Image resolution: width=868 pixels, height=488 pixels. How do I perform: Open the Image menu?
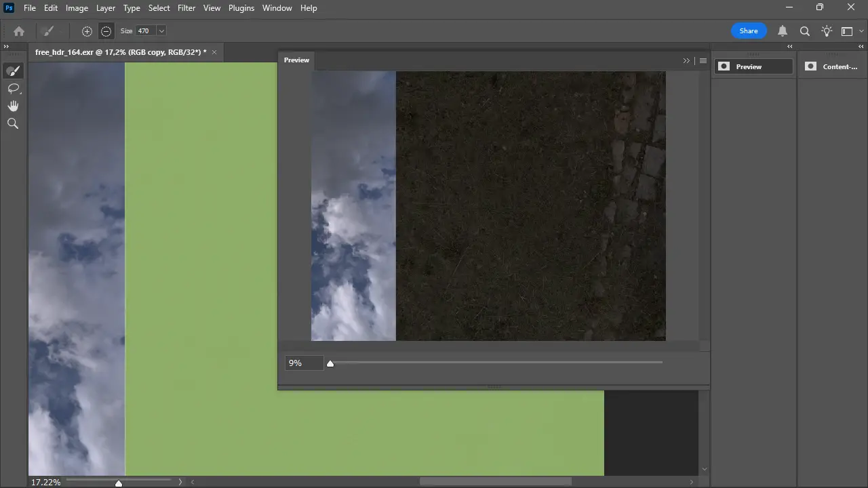click(77, 8)
